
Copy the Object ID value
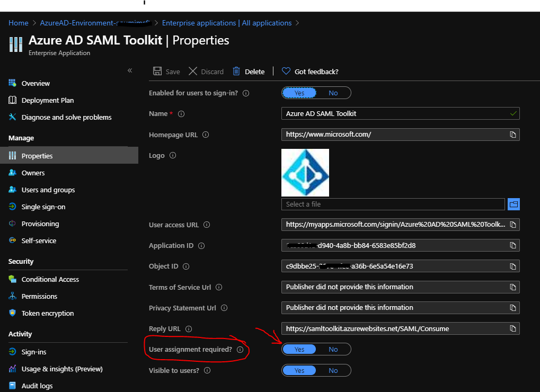click(x=514, y=266)
